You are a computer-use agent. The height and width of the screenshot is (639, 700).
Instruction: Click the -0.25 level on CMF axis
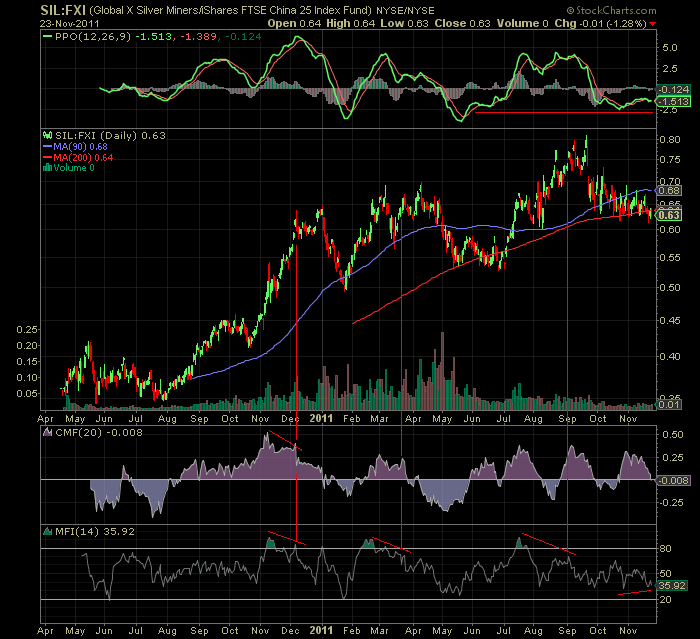click(x=671, y=503)
